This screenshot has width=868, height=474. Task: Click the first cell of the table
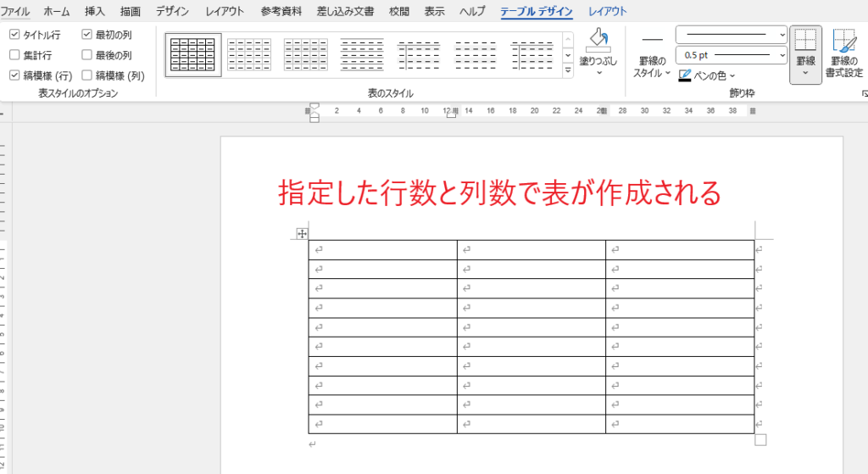coord(383,250)
